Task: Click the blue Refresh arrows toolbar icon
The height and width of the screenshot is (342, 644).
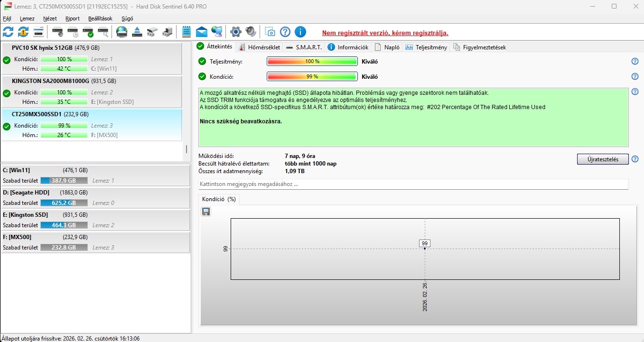Action: pos(8,32)
